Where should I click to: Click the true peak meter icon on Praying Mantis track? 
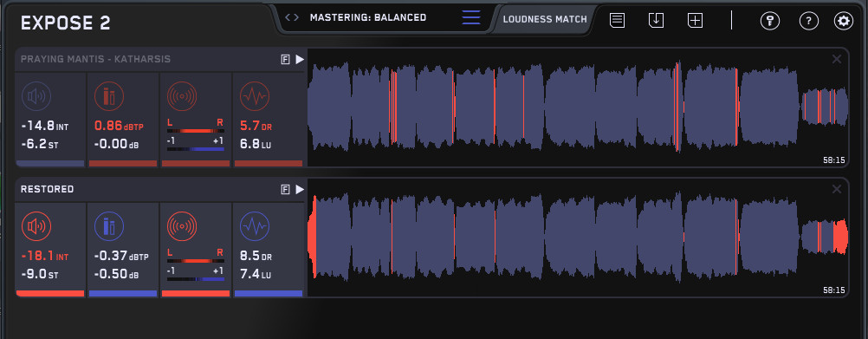pos(109,96)
